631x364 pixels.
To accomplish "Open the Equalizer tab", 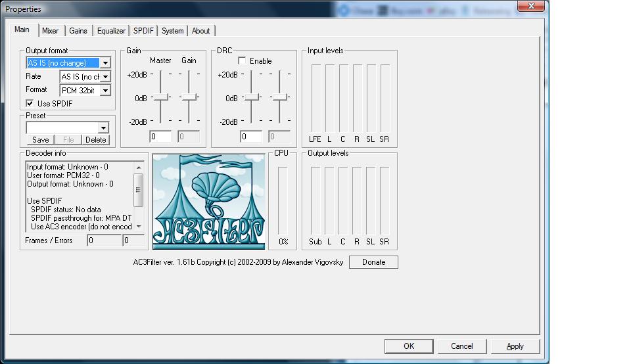I will coord(111,31).
